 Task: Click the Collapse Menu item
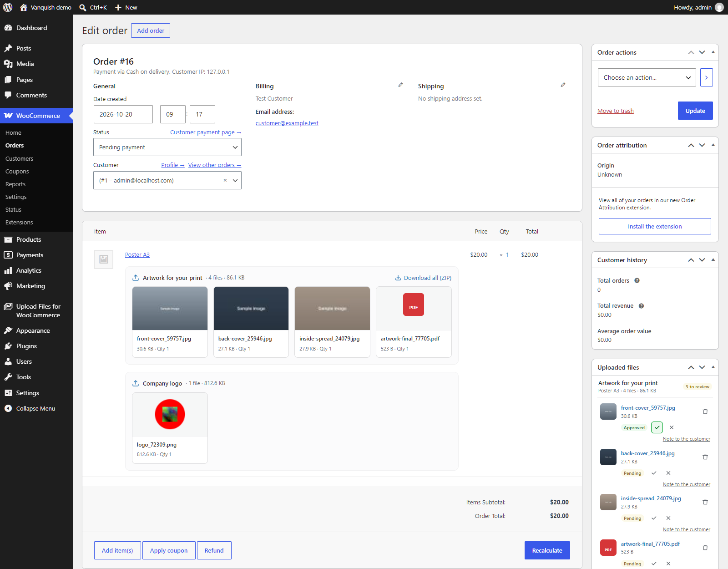click(36, 408)
